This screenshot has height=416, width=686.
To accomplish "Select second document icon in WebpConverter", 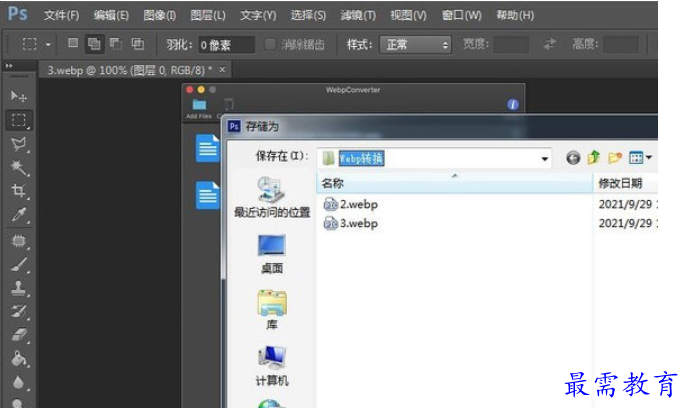I will pyautogui.click(x=207, y=195).
